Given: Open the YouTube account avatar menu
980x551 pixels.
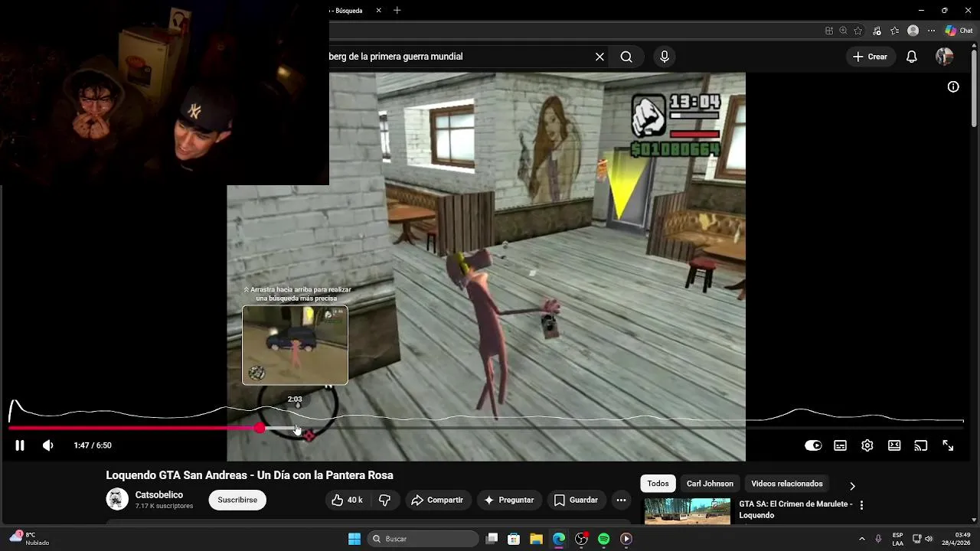Looking at the screenshot, I should tap(944, 57).
